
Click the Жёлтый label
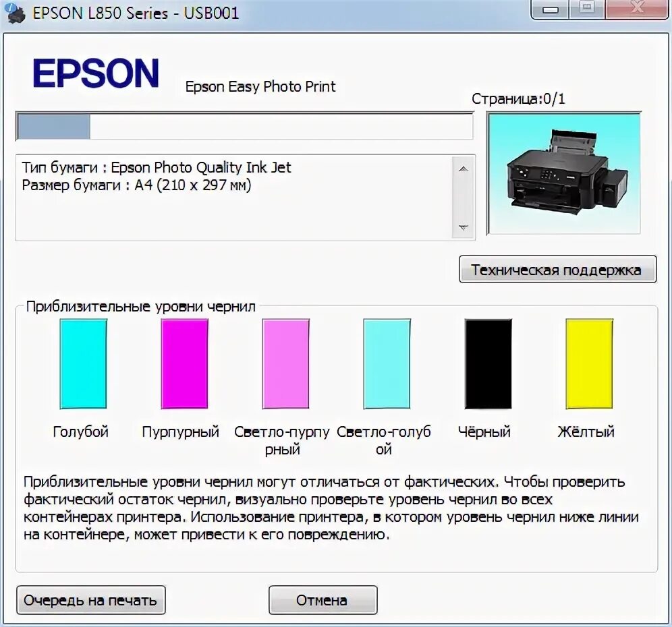pyautogui.click(x=586, y=431)
